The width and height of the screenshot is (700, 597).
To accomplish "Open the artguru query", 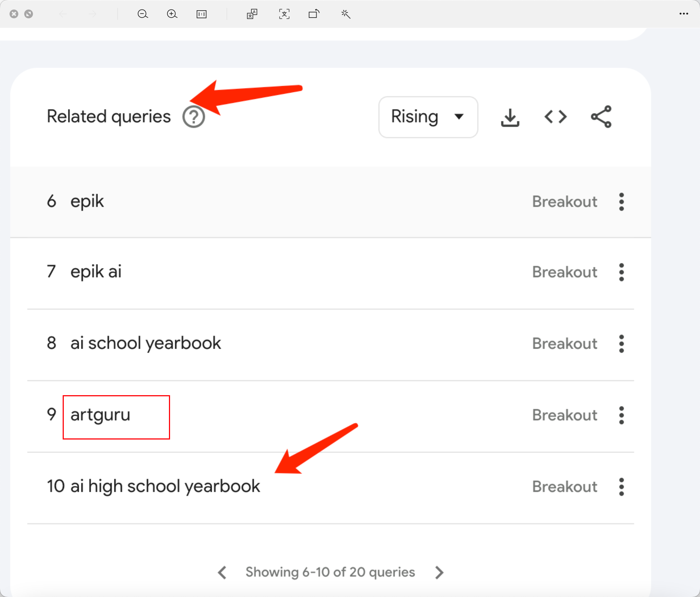I will 100,415.
